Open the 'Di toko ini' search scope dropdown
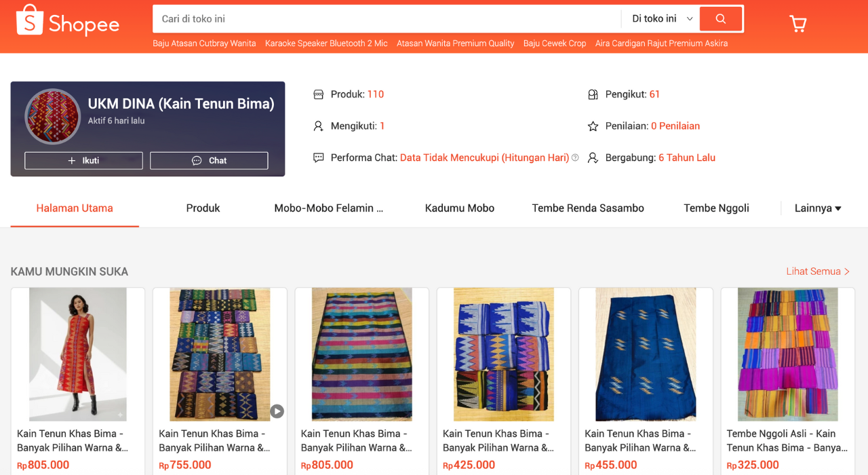Screen dimensions: 868x475 [x=662, y=19]
